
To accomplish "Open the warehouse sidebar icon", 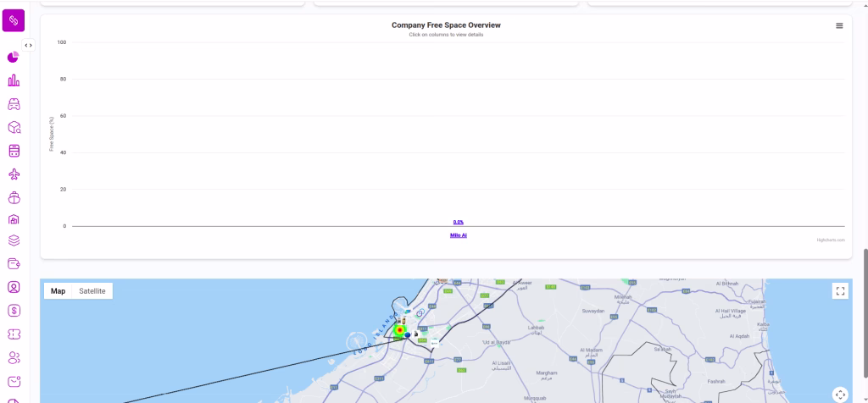I will (14, 219).
